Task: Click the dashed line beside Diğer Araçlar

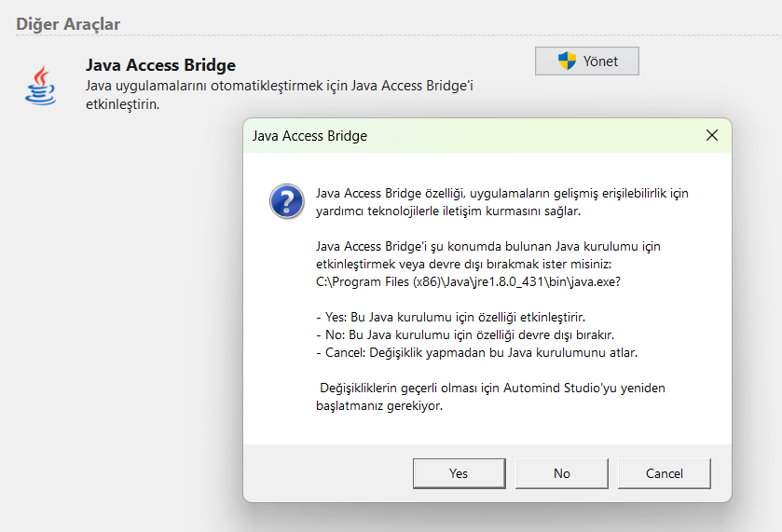Action: tap(447, 35)
